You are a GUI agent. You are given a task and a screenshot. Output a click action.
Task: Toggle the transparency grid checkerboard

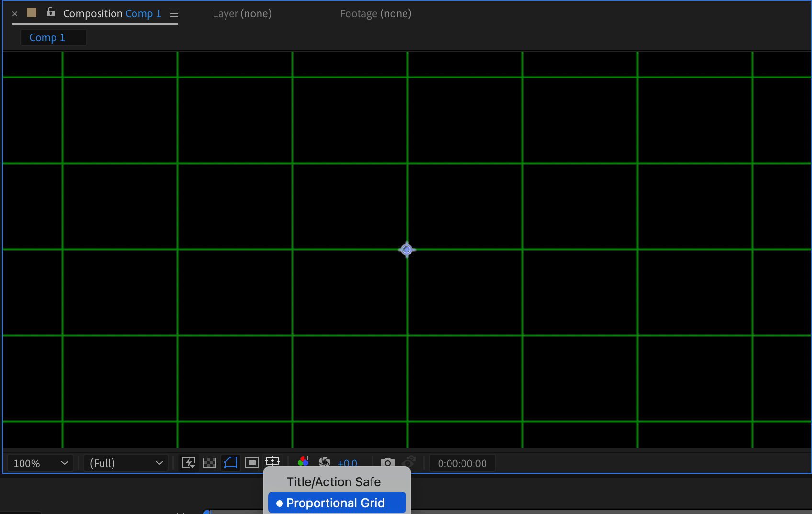click(x=210, y=462)
